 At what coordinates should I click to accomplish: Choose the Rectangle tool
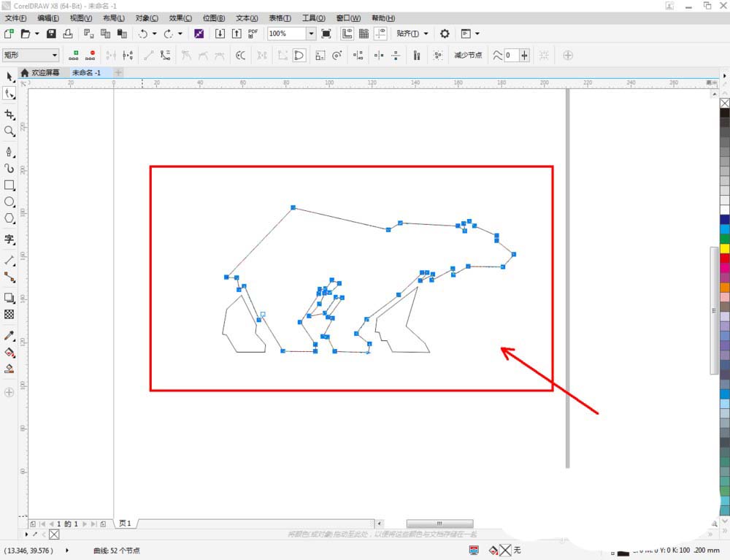[9, 185]
